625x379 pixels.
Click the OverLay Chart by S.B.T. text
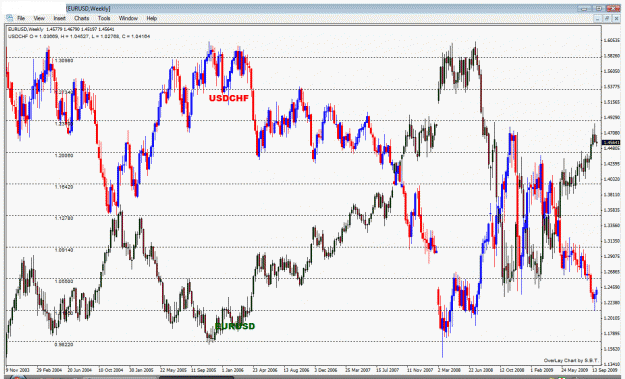pyautogui.click(x=571, y=360)
